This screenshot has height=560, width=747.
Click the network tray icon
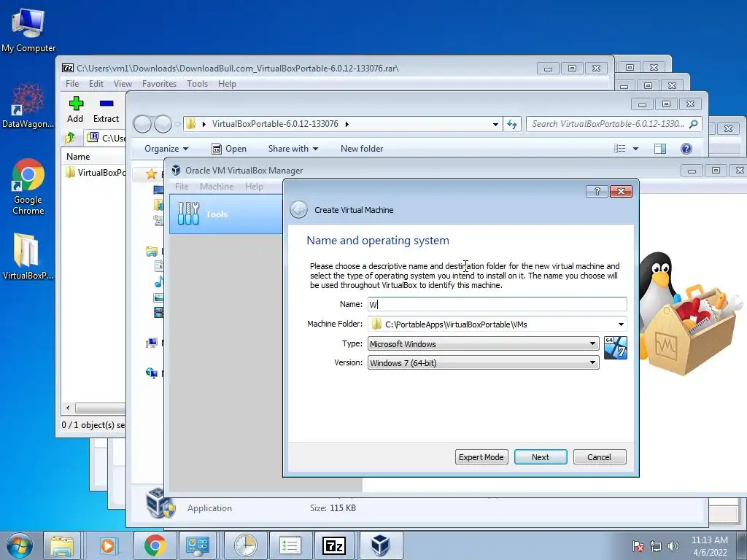click(x=656, y=546)
